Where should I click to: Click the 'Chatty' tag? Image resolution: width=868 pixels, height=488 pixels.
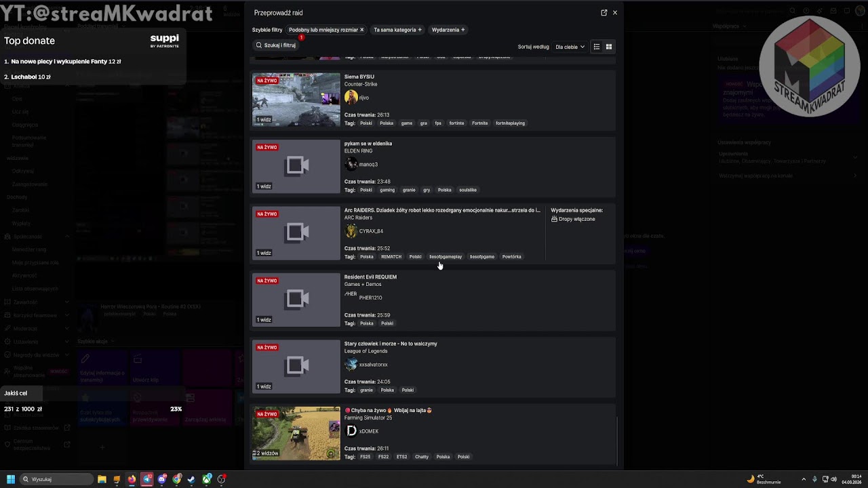coord(422,457)
